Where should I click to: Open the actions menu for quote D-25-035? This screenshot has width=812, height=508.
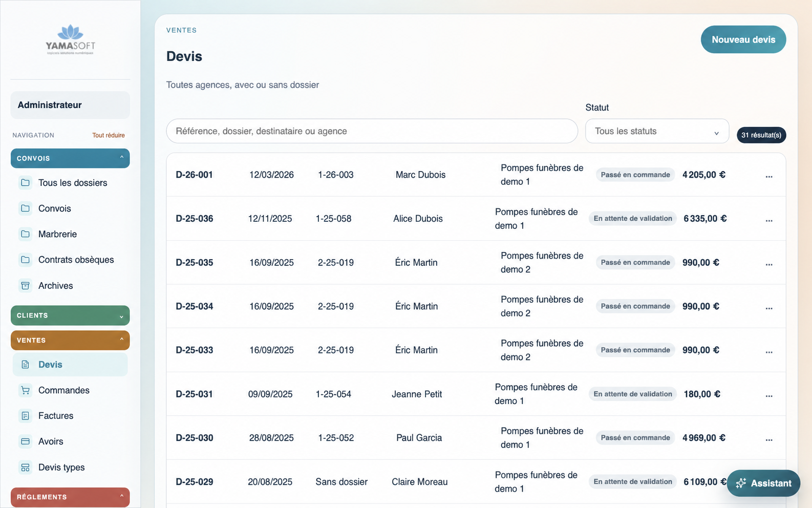click(x=769, y=264)
